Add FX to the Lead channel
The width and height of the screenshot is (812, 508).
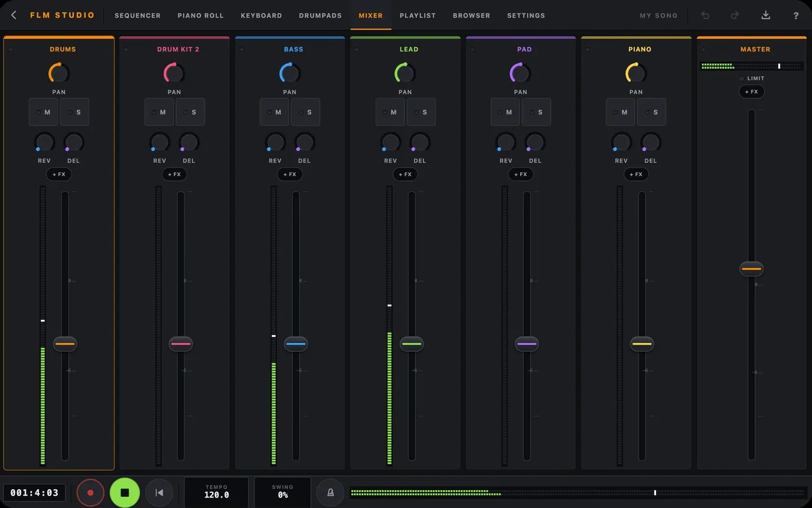pos(405,174)
